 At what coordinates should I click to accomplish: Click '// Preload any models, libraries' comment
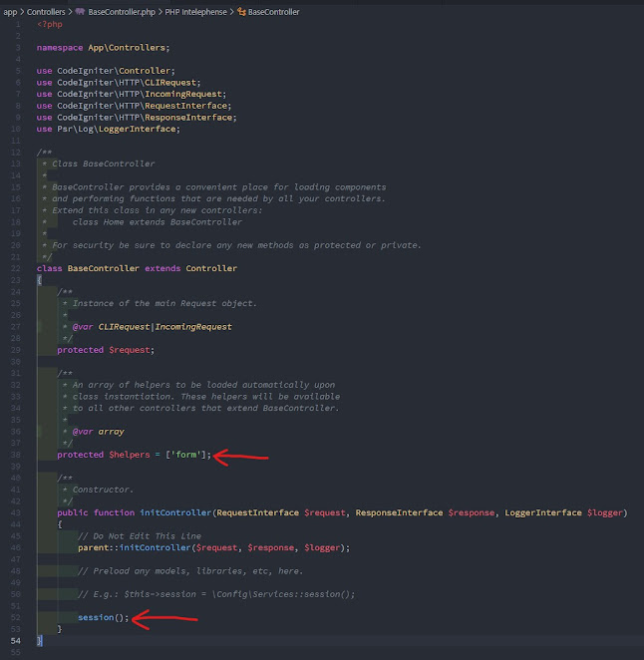tap(190, 571)
